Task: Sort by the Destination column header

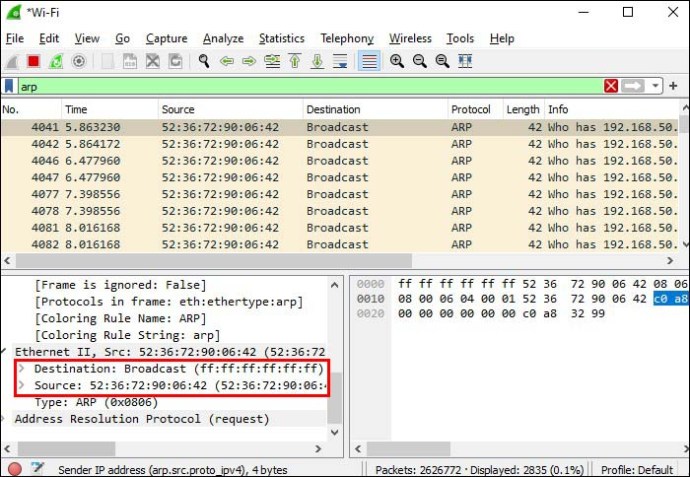Action: (375, 109)
